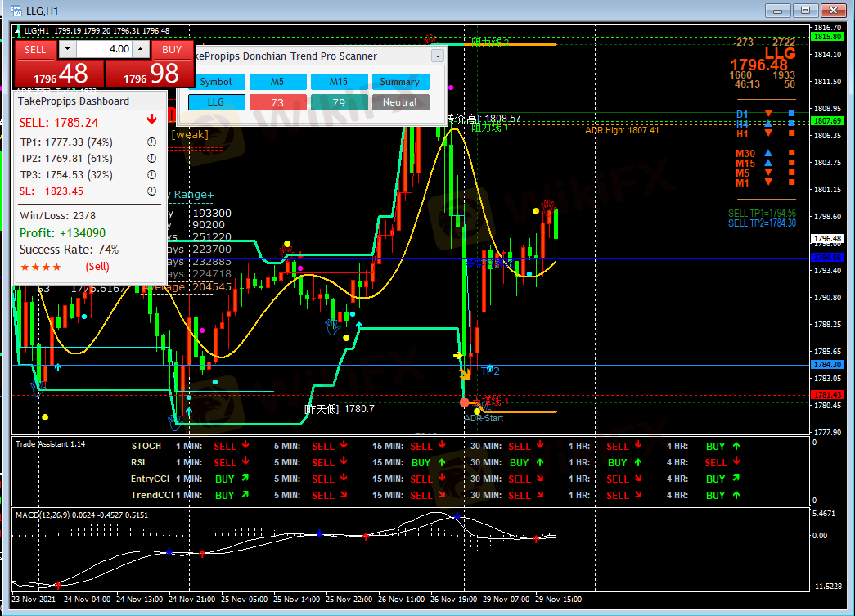The height and width of the screenshot is (616, 855).
Task: Select the LLG symbol cell in scanner
Action: click(x=216, y=102)
